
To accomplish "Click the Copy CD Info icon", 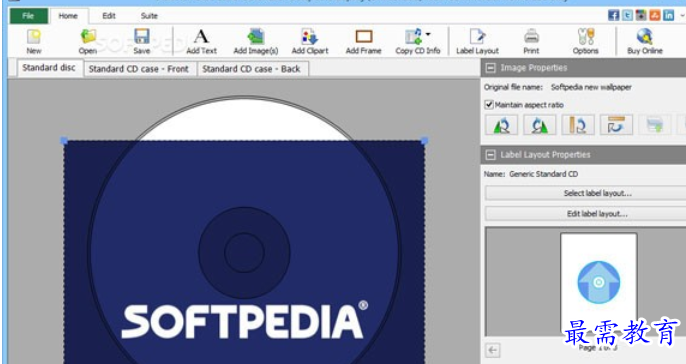I will pyautogui.click(x=413, y=37).
